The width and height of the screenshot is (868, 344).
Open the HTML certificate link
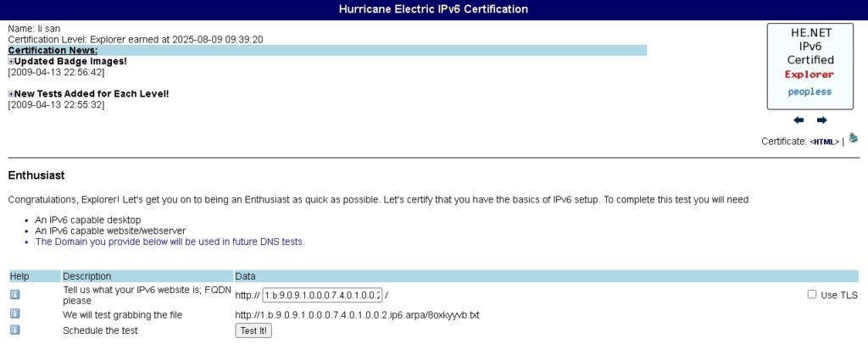(824, 141)
